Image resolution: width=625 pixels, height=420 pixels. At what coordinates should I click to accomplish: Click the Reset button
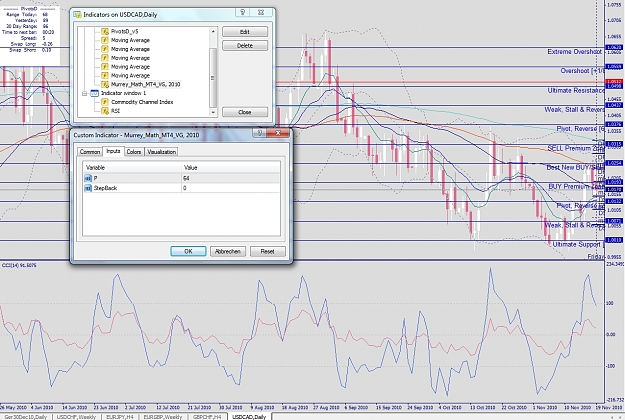tap(267, 251)
